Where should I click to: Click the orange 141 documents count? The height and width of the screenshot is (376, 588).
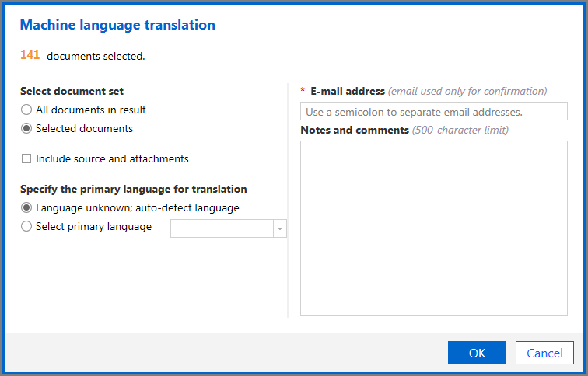click(30, 55)
